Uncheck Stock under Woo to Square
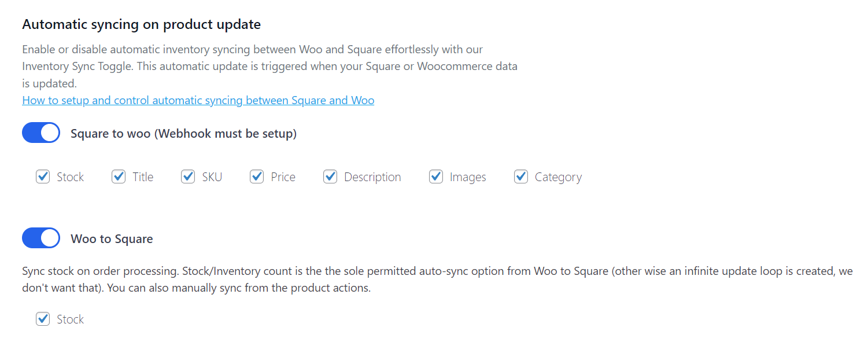Screen dimensions: 868x353 point(42,319)
